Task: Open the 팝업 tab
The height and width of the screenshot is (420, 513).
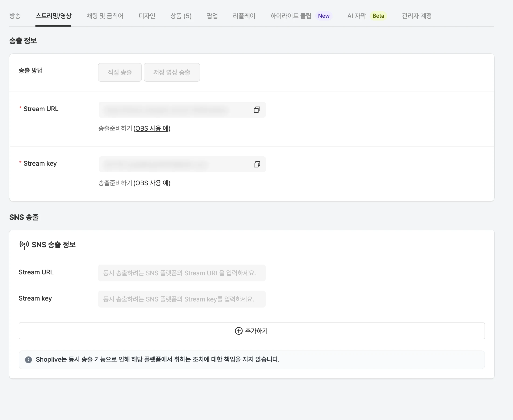Action: 212,16
